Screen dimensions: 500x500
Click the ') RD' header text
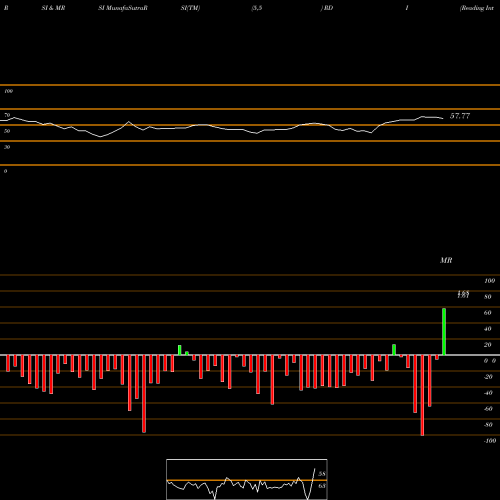[327, 8]
